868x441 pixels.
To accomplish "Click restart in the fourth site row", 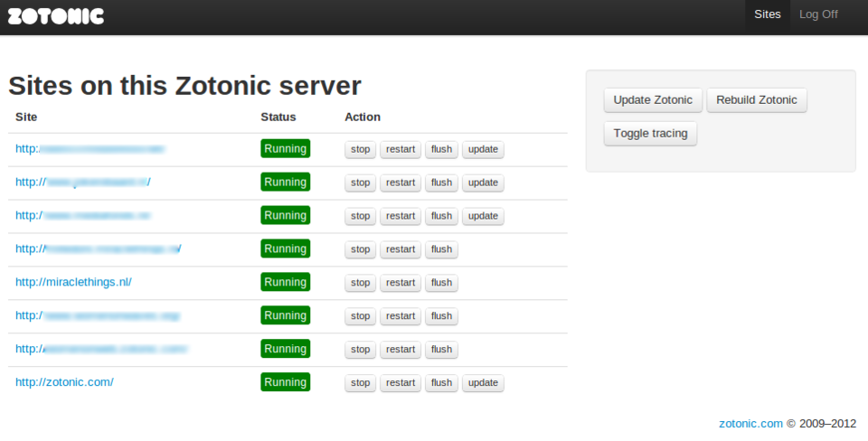I will click(x=401, y=249).
